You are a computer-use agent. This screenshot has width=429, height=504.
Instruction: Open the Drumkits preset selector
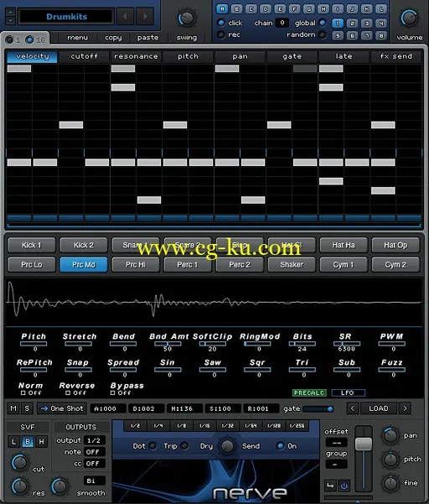pyautogui.click(x=66, y=17)
